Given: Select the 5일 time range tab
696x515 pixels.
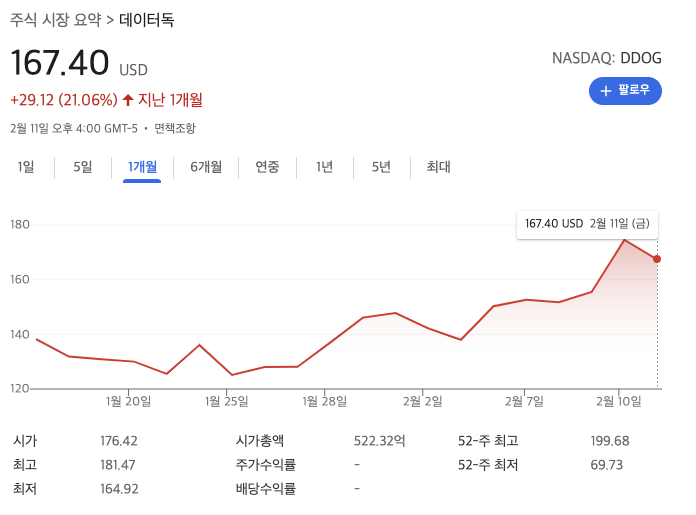Looking at the screenshot, I should pos(83,167).
